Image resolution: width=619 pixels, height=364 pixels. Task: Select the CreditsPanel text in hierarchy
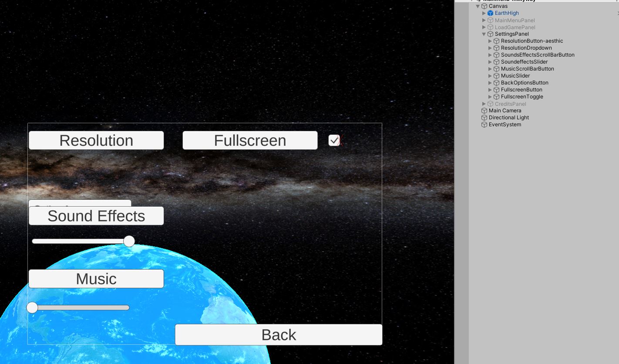[x=511, y=104]
